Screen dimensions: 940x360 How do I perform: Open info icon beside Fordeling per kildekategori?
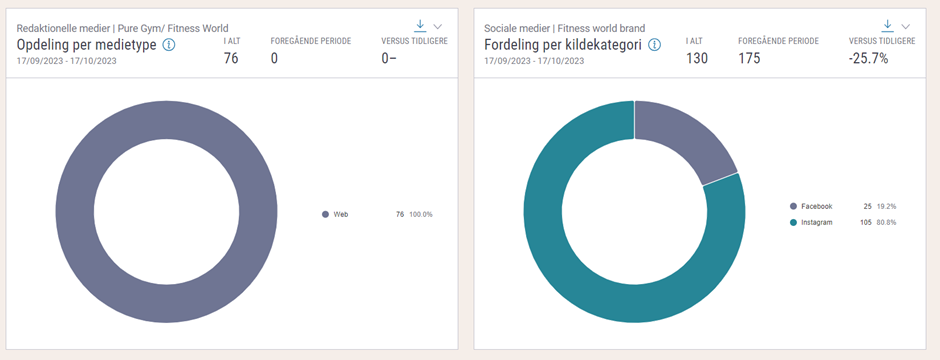[655, 45]
